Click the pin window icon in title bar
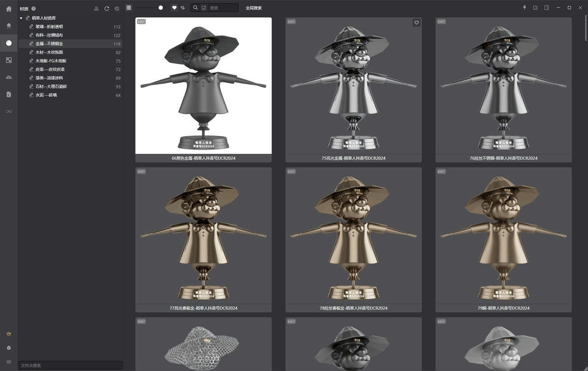This screenshot has width=588, height=371. click(x=525, y=8)
